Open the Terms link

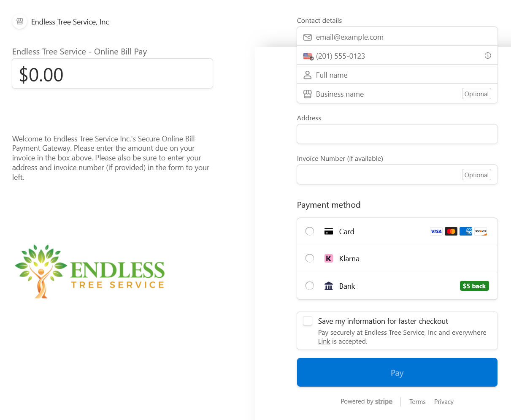pyautogui.click(x=417, y=402)
